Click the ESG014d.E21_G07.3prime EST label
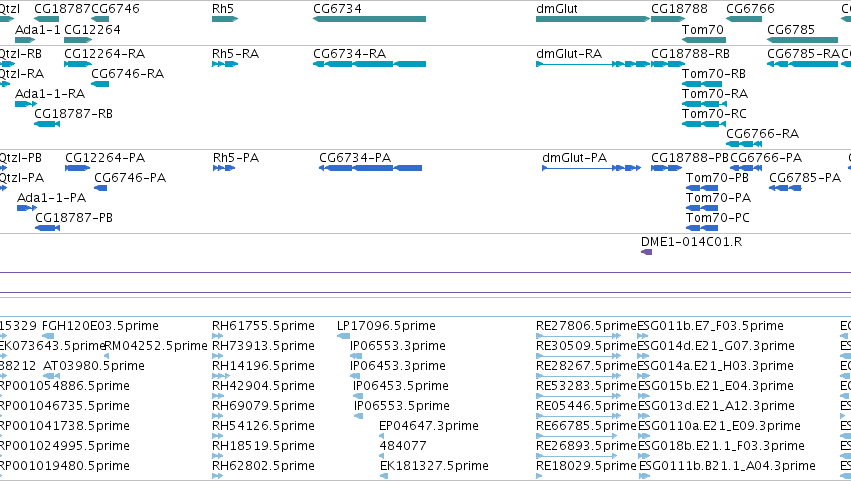Screen dimensions: 851x481 click(716, 346)
